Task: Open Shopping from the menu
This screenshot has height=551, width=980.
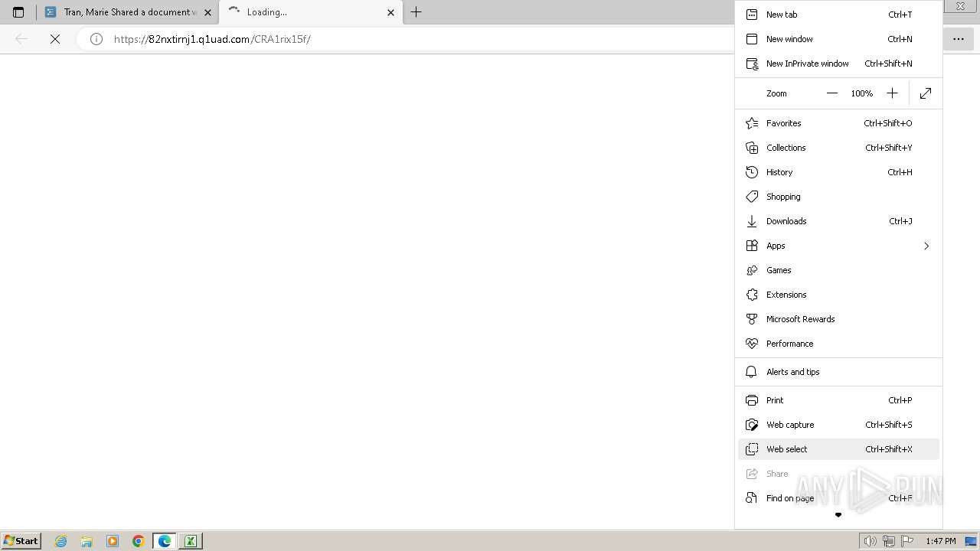Action: click(x=838, y=197)
